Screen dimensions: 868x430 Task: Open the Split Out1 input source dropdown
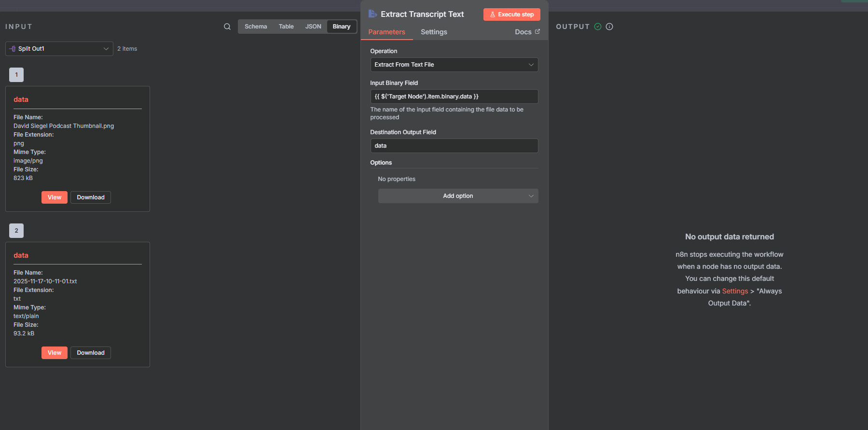[59, 49]
